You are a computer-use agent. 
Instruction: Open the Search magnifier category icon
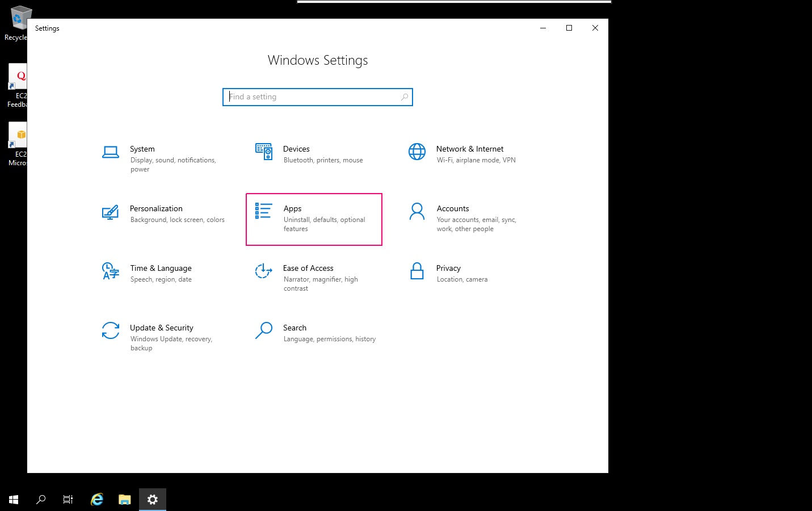tap(264, 330)
